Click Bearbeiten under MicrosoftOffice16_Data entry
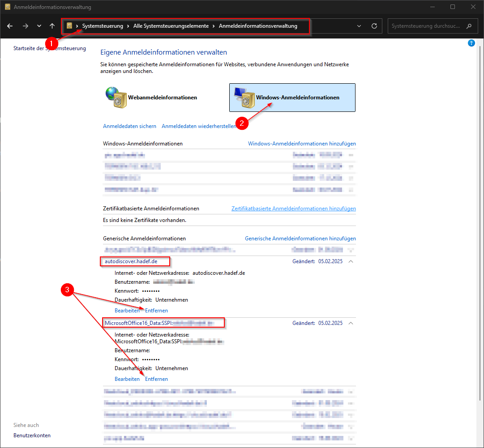This screenshot has width=484, height=448. coord(127,379)
